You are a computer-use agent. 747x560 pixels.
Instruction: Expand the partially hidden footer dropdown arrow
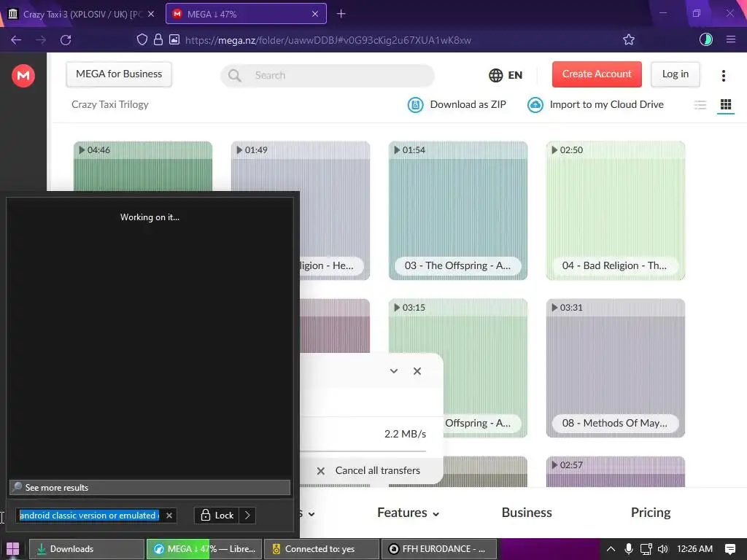[x=311, y=514]
